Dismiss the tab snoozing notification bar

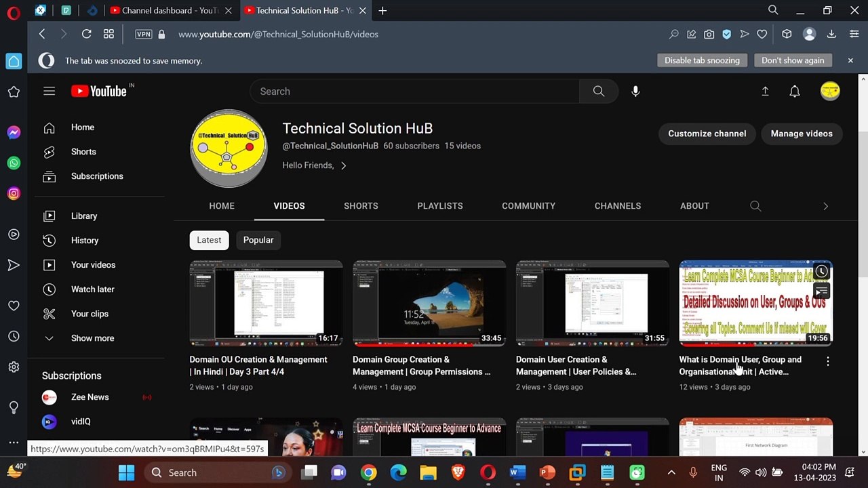pos(850,60)
